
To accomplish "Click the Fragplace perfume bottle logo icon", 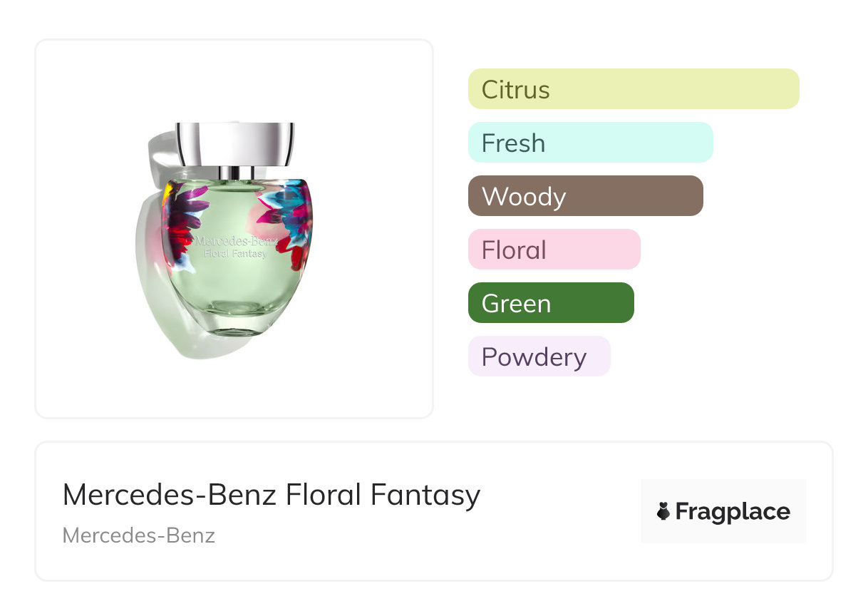I will point(663,511).
